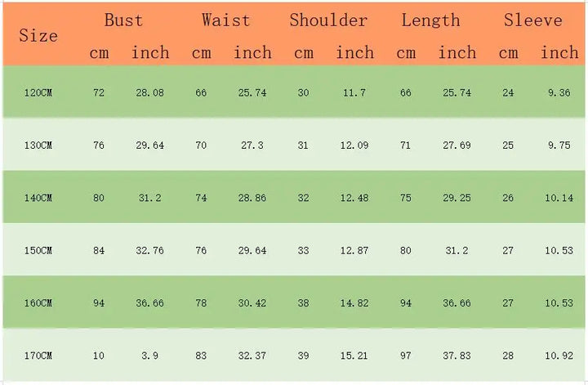Image resolution: width=588 pixels, height=385 pixels.
Task: Click the "cm" subheader under Bust
Action: (99, 53)
